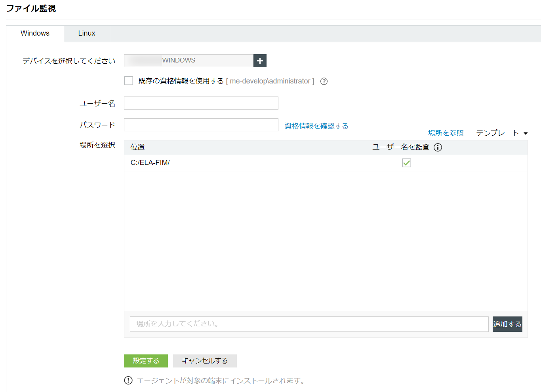The height and width of the screenshot is (392, 541).
Task: Open the 場所を参照 link
Action: pos(446,133)
